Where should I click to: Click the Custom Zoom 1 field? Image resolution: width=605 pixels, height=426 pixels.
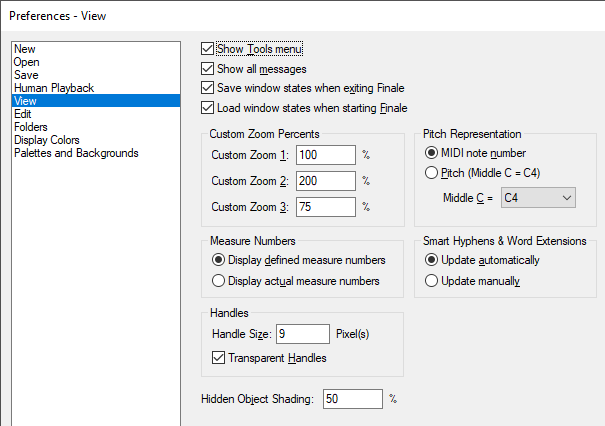point(326,155)
